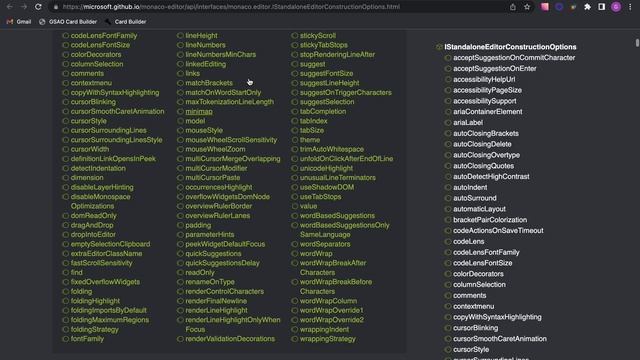Click the icon beside autoIndent in sidebar
This screenshot has height=360, width=640.
click(448, 187)
